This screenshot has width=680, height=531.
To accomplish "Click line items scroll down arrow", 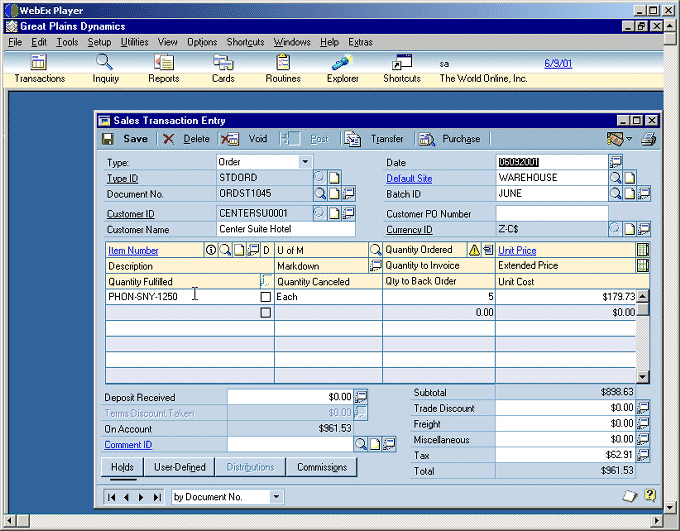I will click(643, 376).
